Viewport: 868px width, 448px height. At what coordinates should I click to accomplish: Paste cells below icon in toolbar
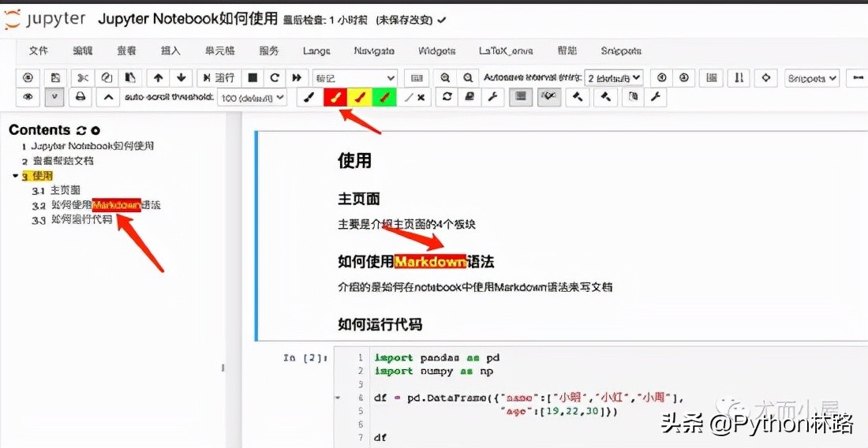point(131,78)
